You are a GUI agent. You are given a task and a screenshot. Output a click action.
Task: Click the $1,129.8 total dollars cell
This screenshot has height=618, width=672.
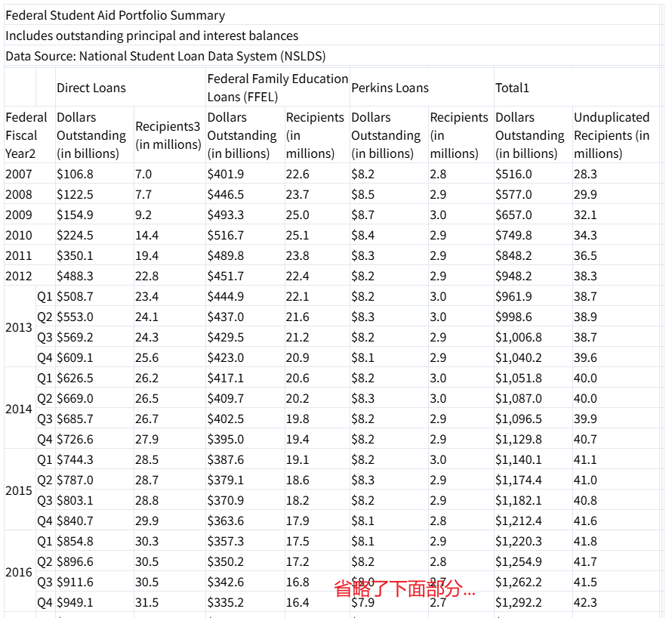518,439
